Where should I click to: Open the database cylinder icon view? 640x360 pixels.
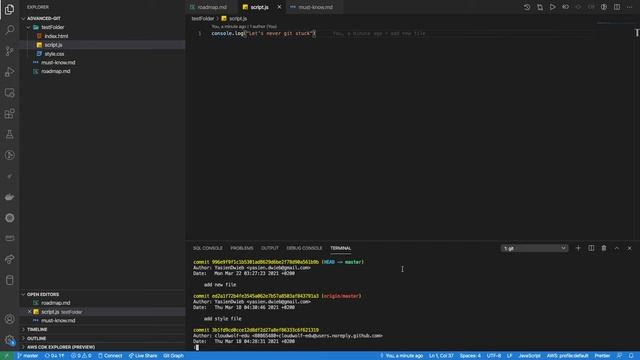pyautogui.click(x=9, y=280)
